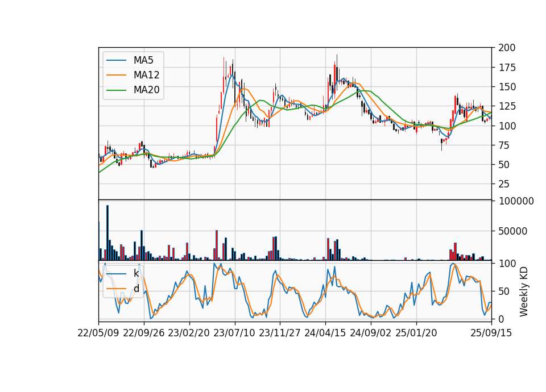Click the MA5 legend label
Screen dimensions: 546x392
(143, 60)
